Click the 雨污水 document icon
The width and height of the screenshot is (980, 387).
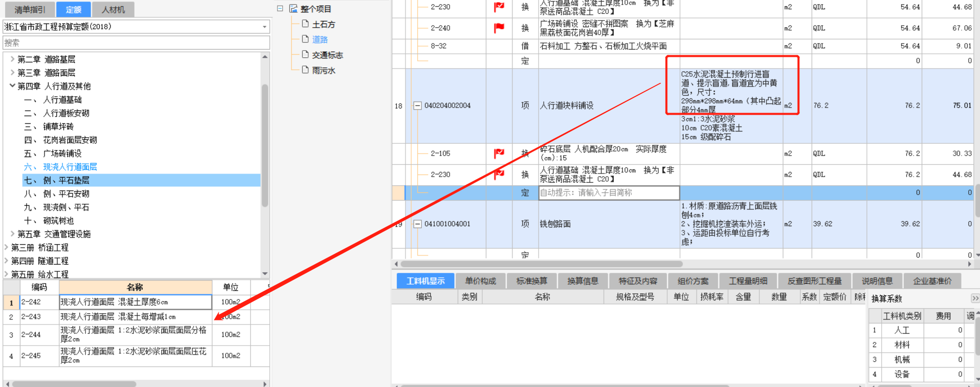pos(305,70)
